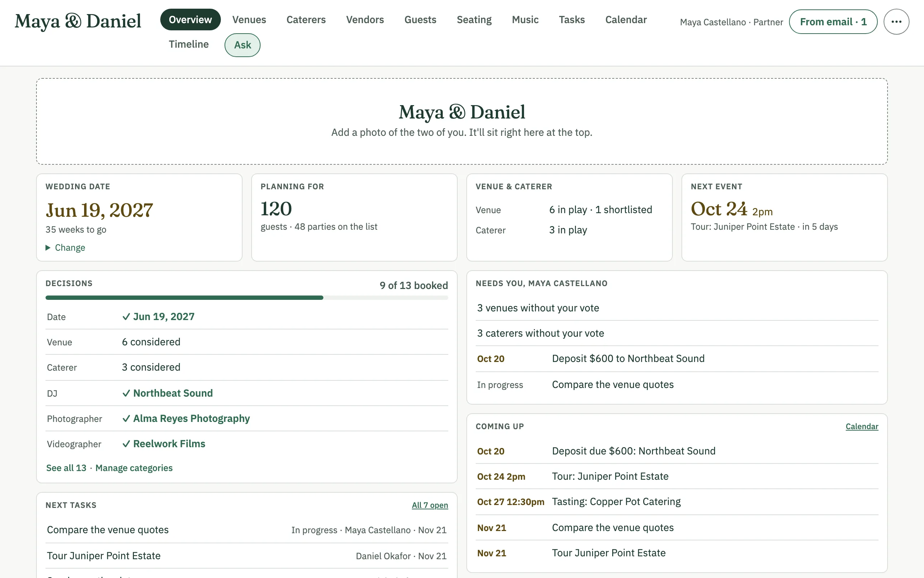Click the booked date Jun 19, 2027 row
Viewport: 924px width, 578px height.
click(x=247, y=316)
